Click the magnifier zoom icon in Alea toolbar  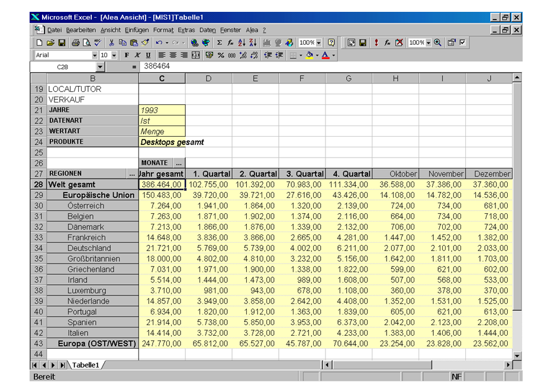(x=438, y=43)
